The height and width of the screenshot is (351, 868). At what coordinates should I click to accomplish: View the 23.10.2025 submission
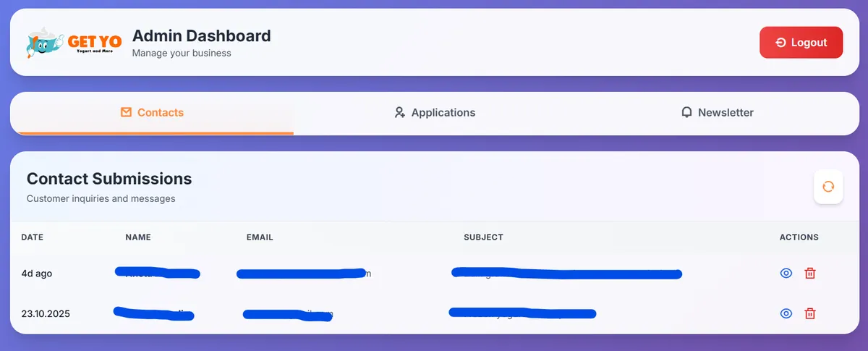point(786,313)
